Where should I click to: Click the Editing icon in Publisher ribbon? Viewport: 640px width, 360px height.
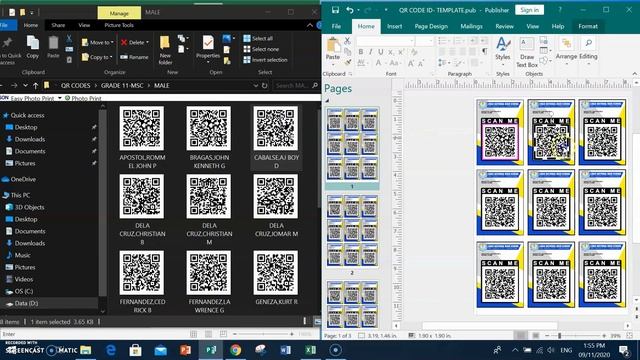(588, 43)
